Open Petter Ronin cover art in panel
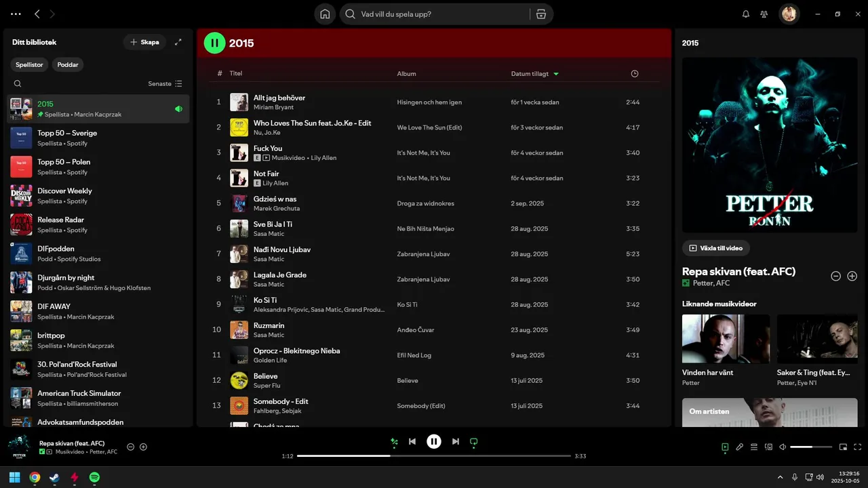The image size is (868, 488). (x=770, y=145)
